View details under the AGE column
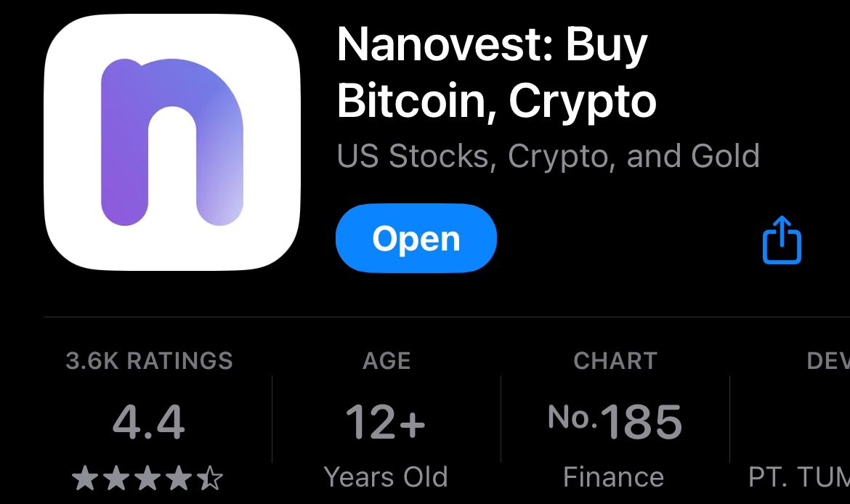Viewport: 850px width, 504px height. (386, 361)
